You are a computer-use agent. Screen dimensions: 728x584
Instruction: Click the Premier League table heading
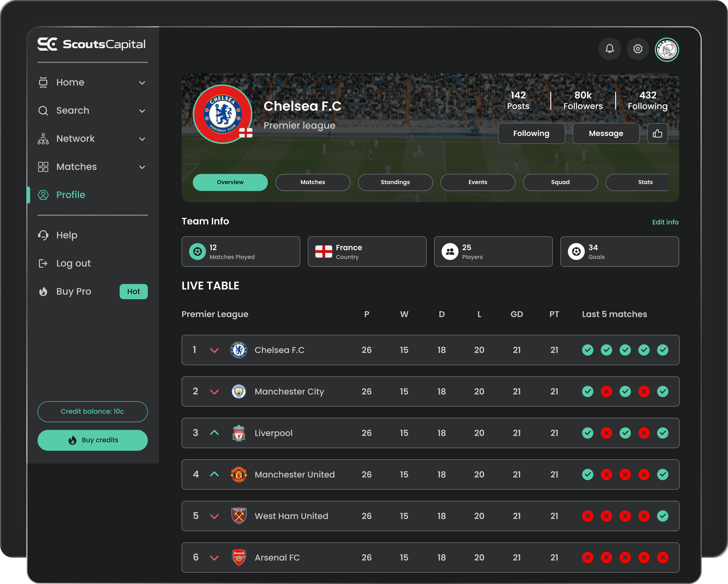point(215,314)
